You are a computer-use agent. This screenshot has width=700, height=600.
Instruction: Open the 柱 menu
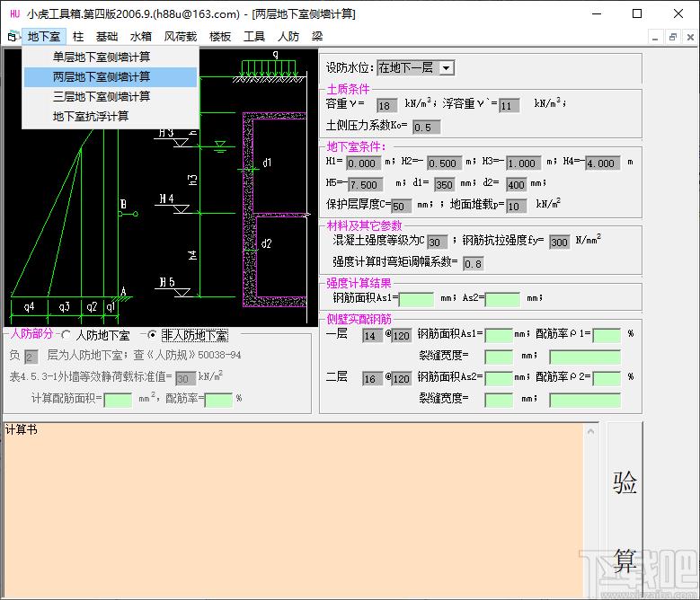(78, 36)
